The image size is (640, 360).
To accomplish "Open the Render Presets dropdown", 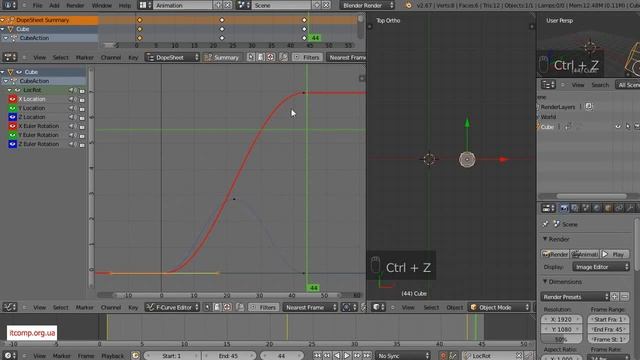I will tap(575, 297).
